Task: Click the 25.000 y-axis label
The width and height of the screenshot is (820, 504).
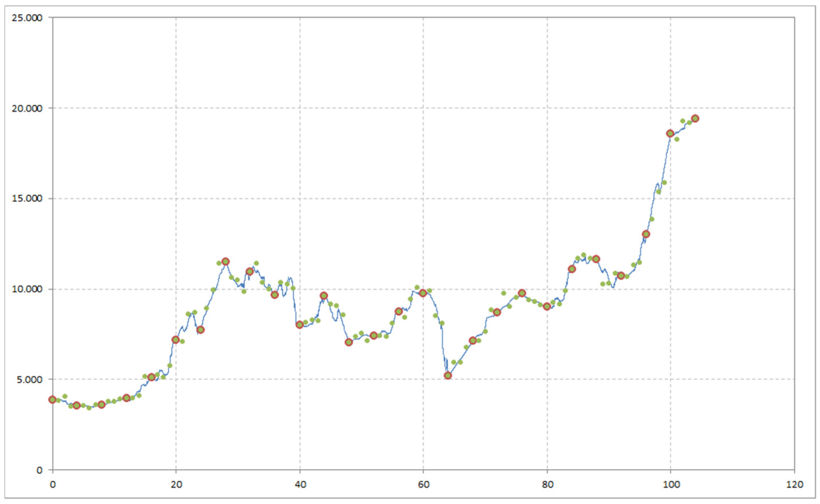Action: pos(27,18)
